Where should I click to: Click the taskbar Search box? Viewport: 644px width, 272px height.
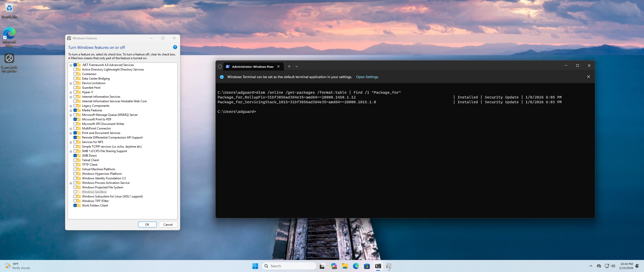click(x=289, y=266)
